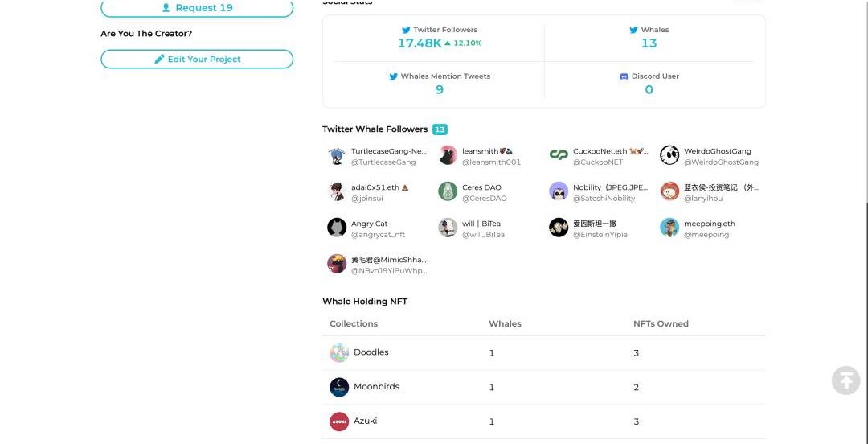The image size is (868, 444).
Task: Click the Azuki collection icon
Action: (339, 421)
